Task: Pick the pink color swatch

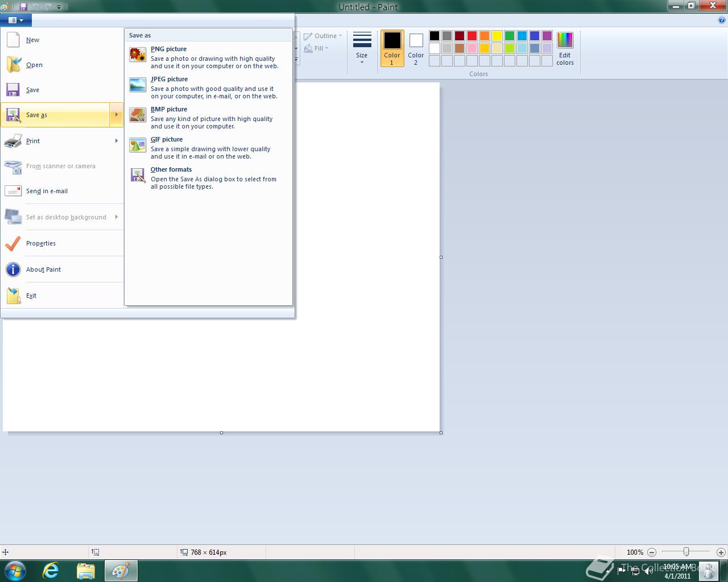Action: tap(472, 48)
